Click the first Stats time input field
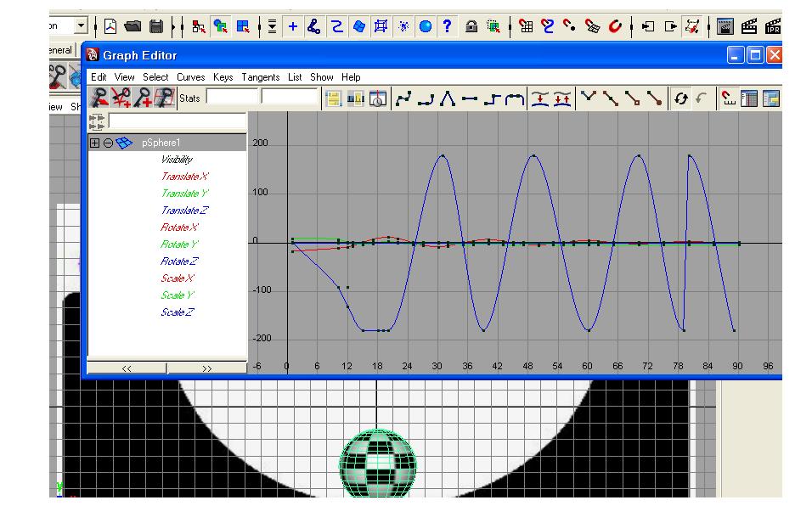Viewport: 812px width, 517px height. click(232, 97)
